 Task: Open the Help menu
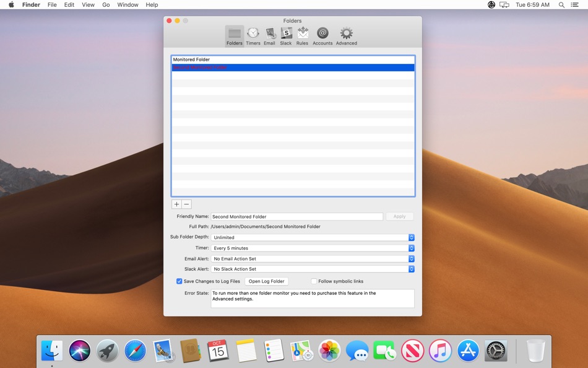[x=152, y=4]
